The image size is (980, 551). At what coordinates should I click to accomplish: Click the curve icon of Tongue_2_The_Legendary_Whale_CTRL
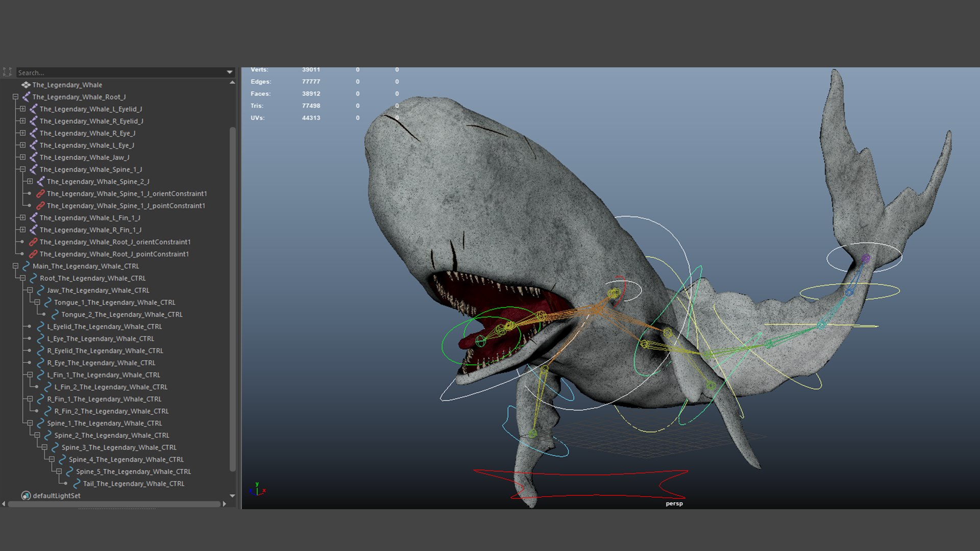click(x=55, y=315)
